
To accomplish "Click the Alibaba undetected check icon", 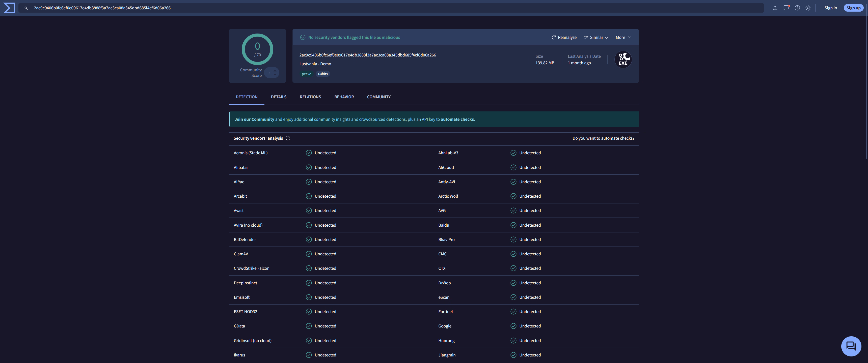I will pyautogui.click(x=309, y=167).
